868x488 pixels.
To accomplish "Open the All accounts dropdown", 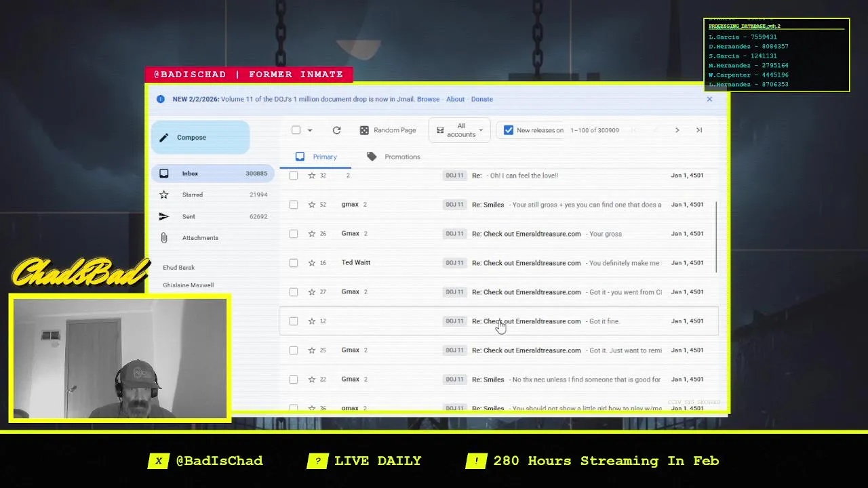I will tap(460, 130).
